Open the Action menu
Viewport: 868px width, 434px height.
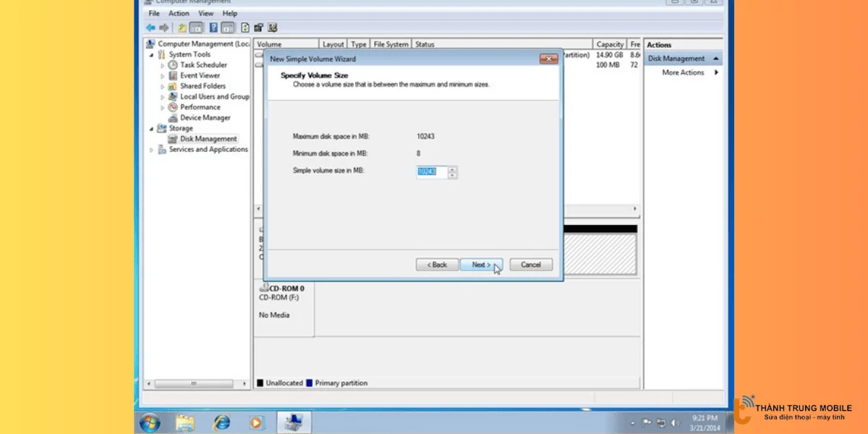click(x=179, y=13)
